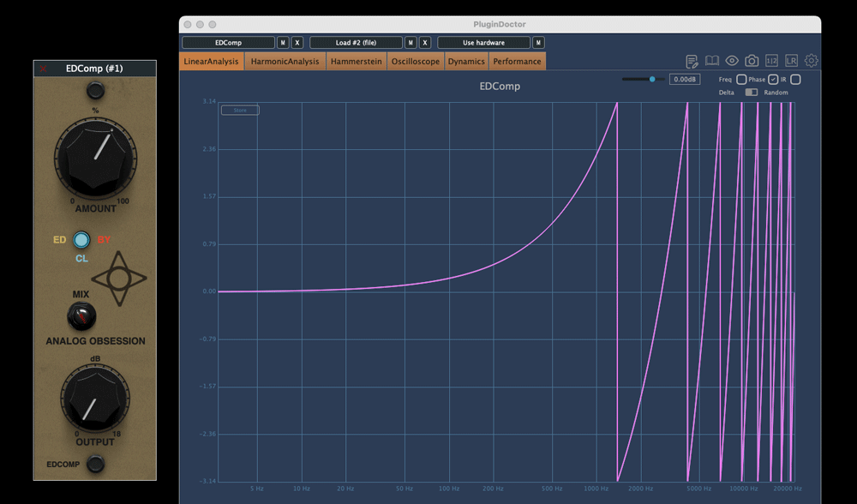This screenshot has height=504, width=857.
Task: Open the Hammerstein tab
Action: (357, 61)
